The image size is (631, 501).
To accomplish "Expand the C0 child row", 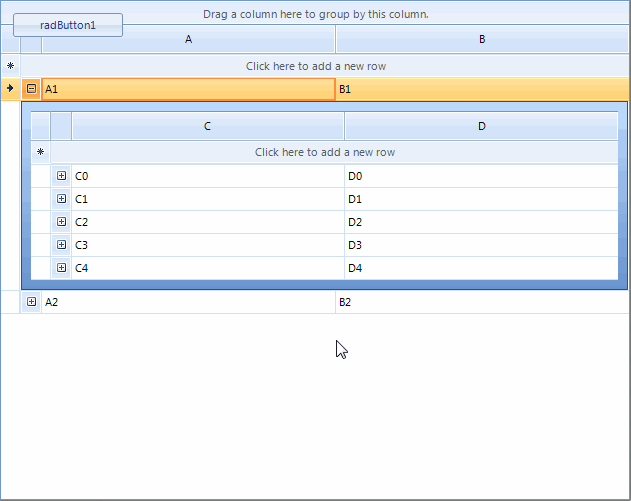I will pyautogui.click(x=62, y=176).
